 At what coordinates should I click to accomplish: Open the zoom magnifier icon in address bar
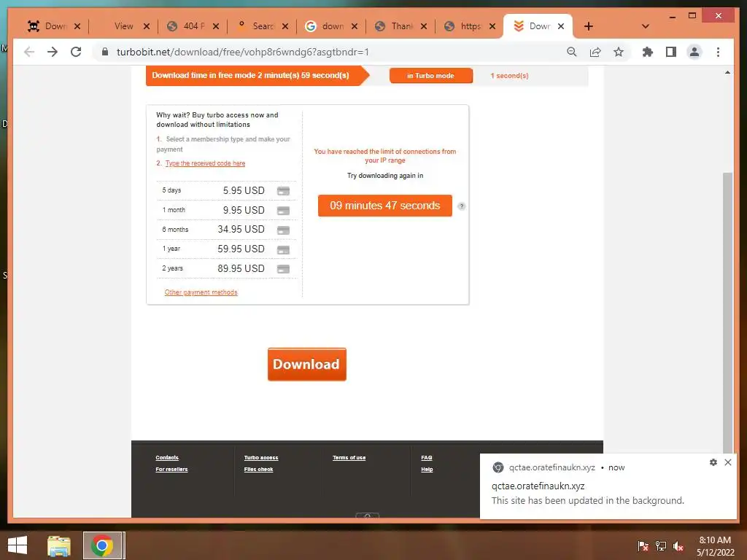[x=572, y=52]
